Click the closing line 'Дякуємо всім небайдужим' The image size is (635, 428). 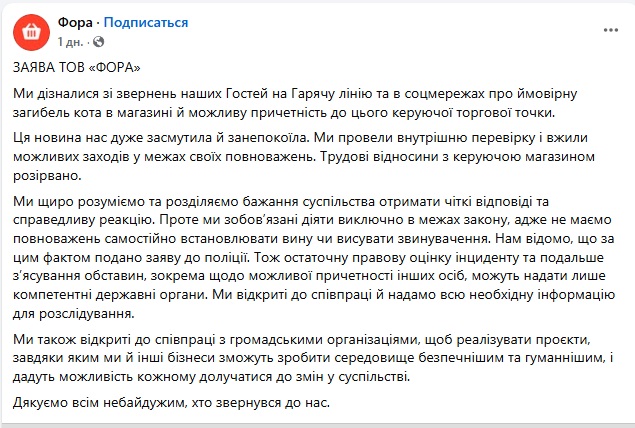171,404
